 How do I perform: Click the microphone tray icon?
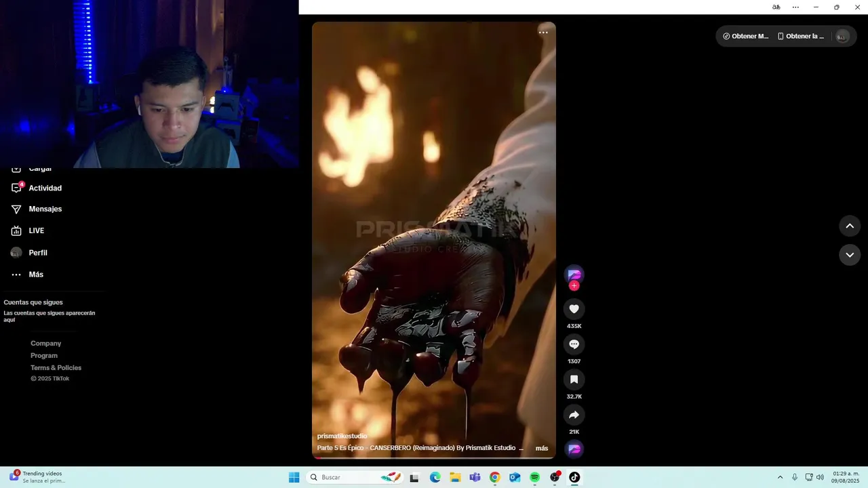[795, 477]
